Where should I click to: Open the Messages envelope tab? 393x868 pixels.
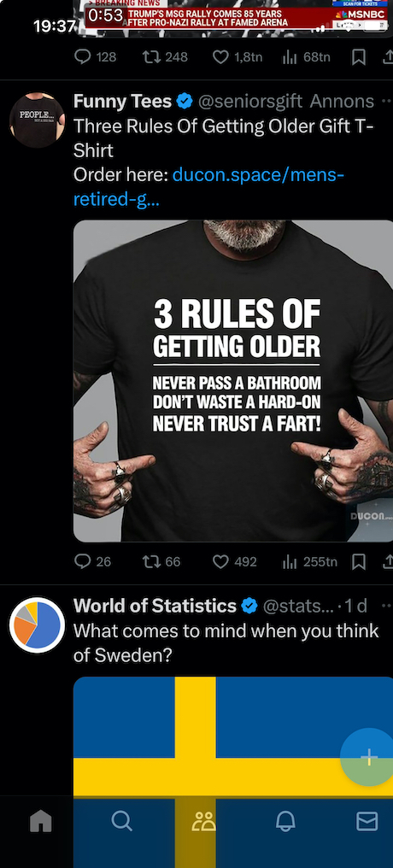coord(367,821)
